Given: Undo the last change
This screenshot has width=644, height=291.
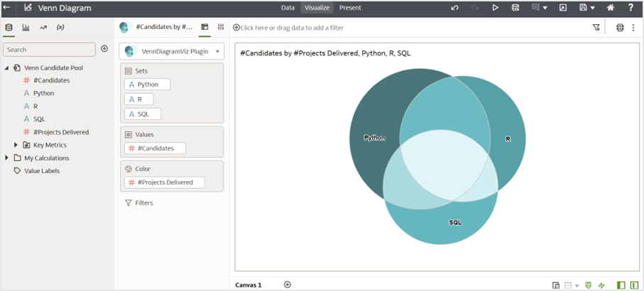Looking at the screenshot, I should tap(454, 8).
